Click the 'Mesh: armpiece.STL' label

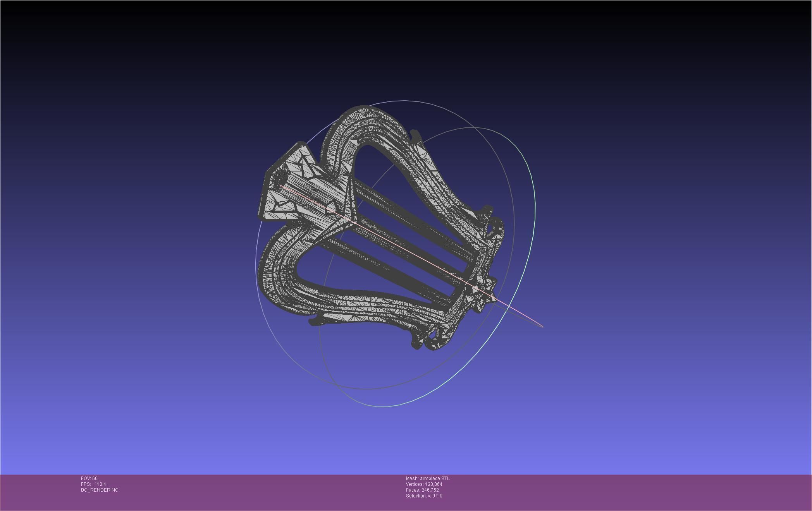428,478
